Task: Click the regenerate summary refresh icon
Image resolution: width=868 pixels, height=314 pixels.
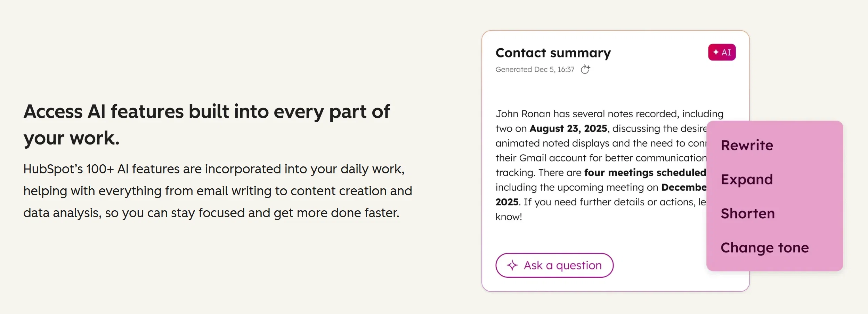Action: click(x=585, y=69)
